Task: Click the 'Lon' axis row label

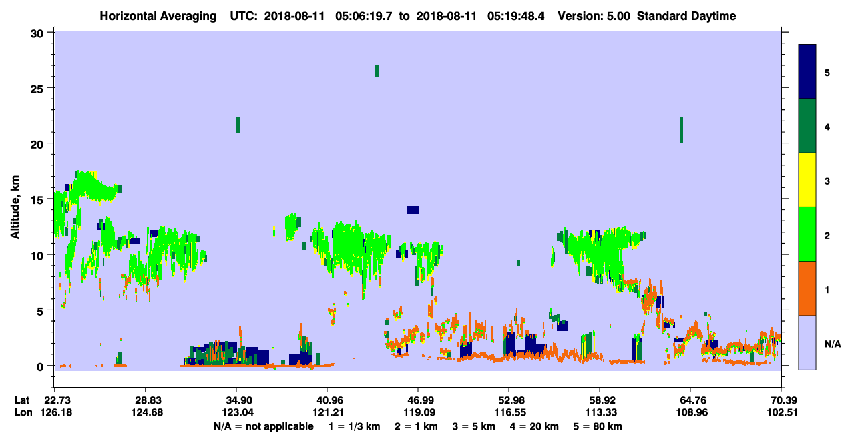Action: [22, 412]
